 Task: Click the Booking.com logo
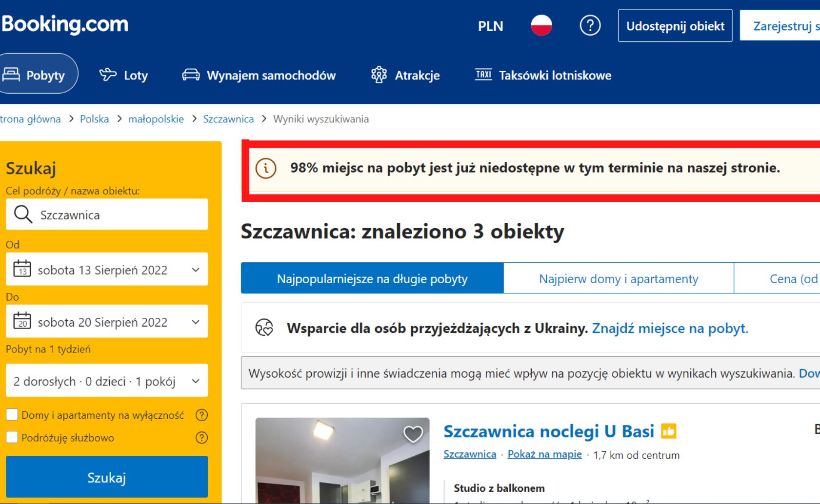click(64, 24)
